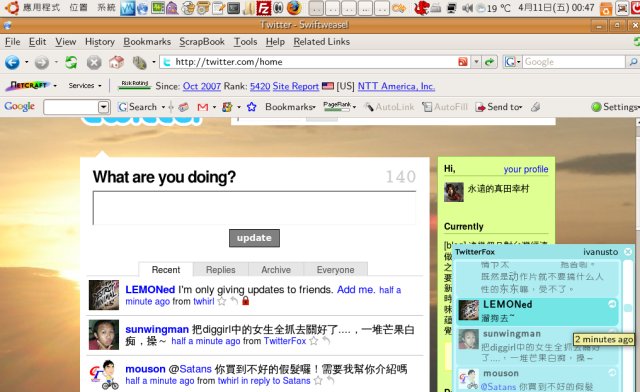640x392 pixels.
Task: Favorite LEMONed's tweet with the star
Action: (222, 301)
